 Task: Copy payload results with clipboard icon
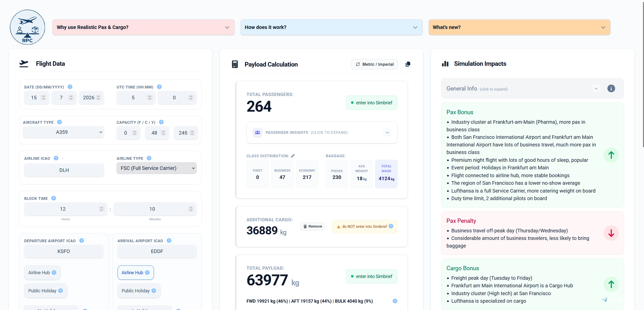408,64
